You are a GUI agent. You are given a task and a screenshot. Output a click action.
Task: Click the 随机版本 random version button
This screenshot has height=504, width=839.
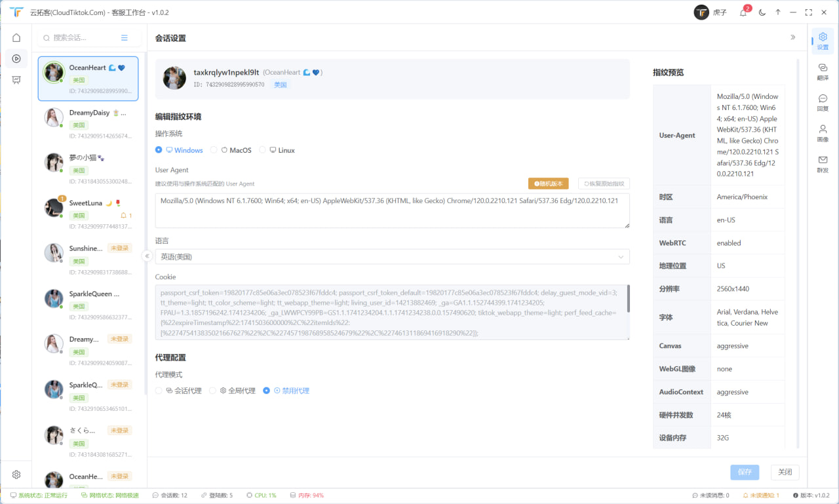[x=549, y=184]
